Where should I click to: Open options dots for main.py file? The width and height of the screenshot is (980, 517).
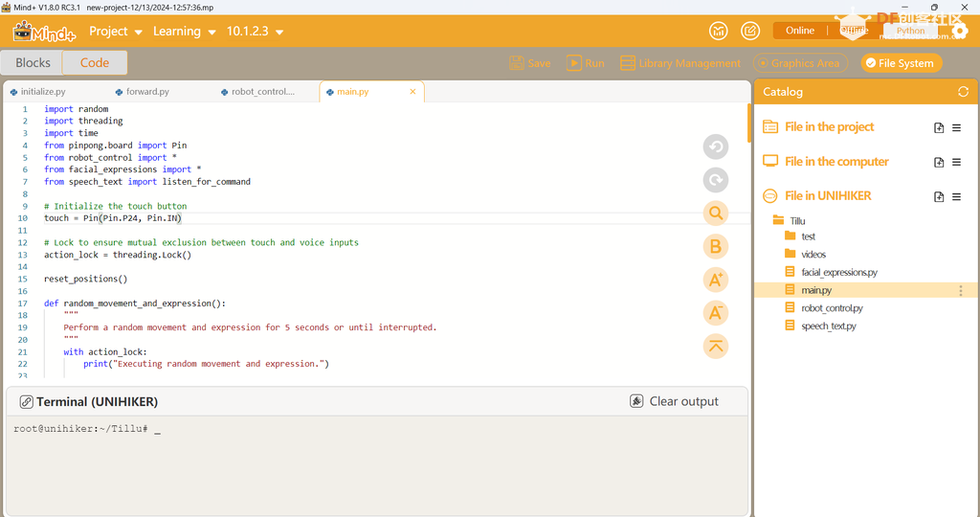coord(961,290)
